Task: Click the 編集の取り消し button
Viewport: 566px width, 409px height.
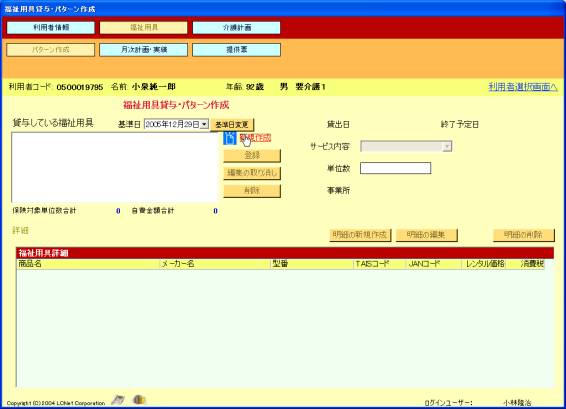Action: click(252, 173)
